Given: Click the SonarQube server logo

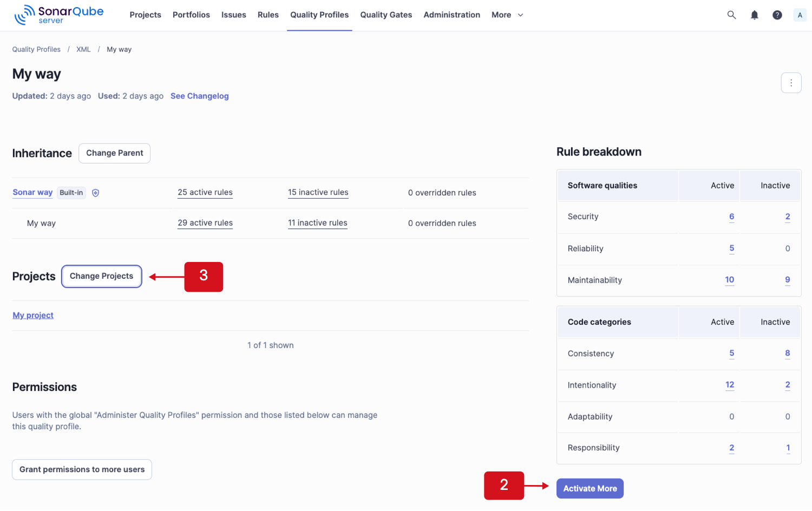Looking at the screenshot, I should (x=58, y=15).
